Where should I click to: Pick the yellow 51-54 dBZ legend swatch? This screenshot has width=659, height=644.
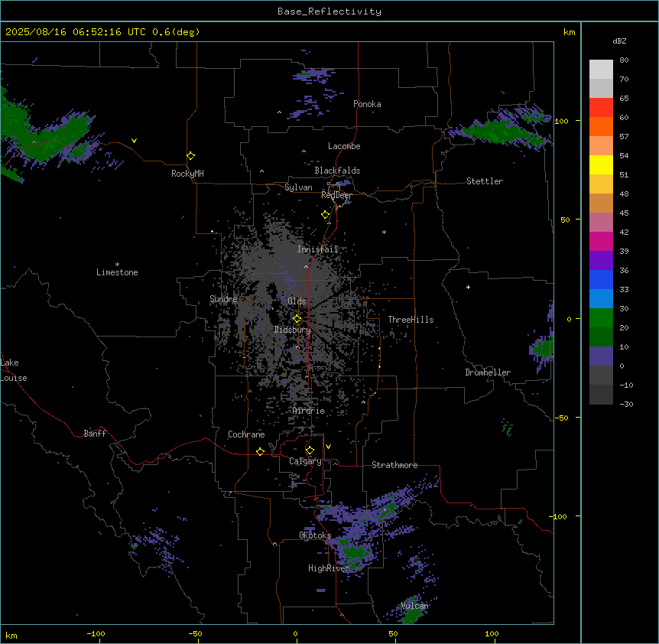click(601, 164)
